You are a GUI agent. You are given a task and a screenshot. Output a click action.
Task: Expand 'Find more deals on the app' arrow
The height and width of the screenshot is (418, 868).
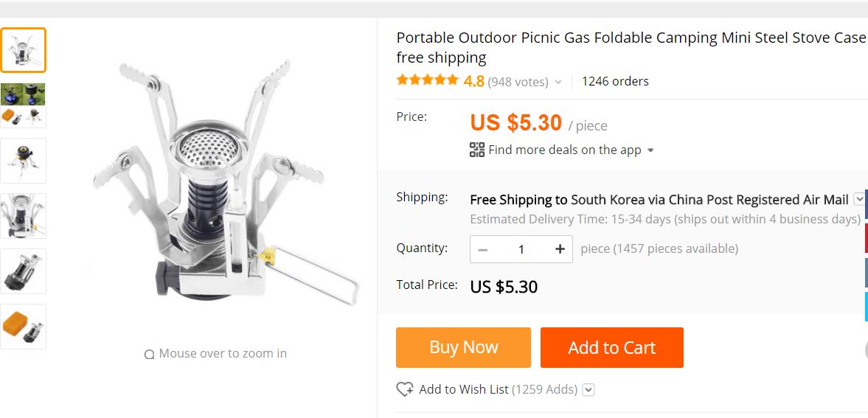click(650, 150)
